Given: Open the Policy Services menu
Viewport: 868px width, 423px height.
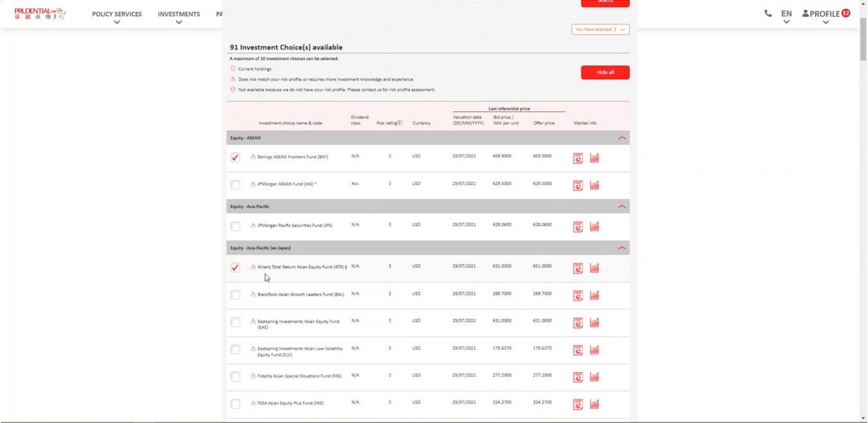Looking at the screenshot, I should tap(117, 14).
